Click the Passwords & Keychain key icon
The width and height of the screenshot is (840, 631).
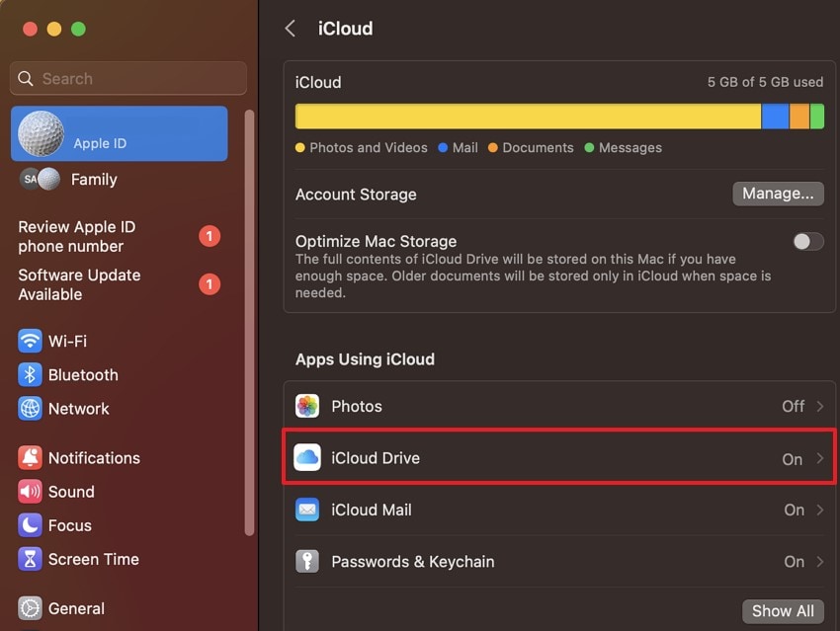tap(307, 562)
